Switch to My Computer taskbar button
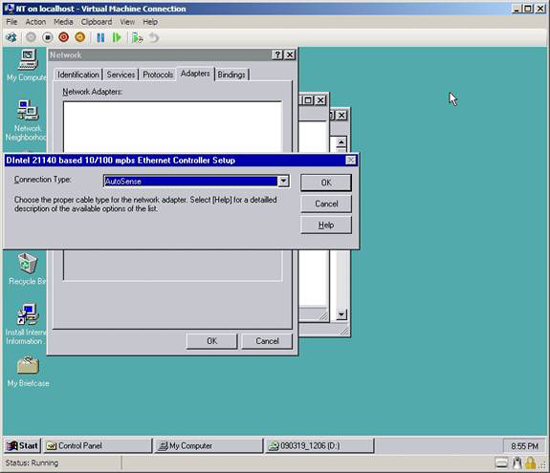The height and width of the screenshot is (473, 550). (x=208, y=446)
